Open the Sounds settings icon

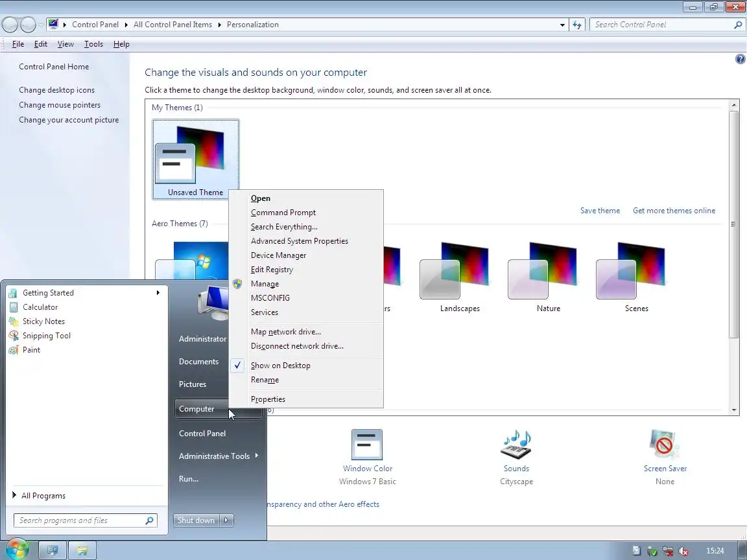tap(516, 445)
